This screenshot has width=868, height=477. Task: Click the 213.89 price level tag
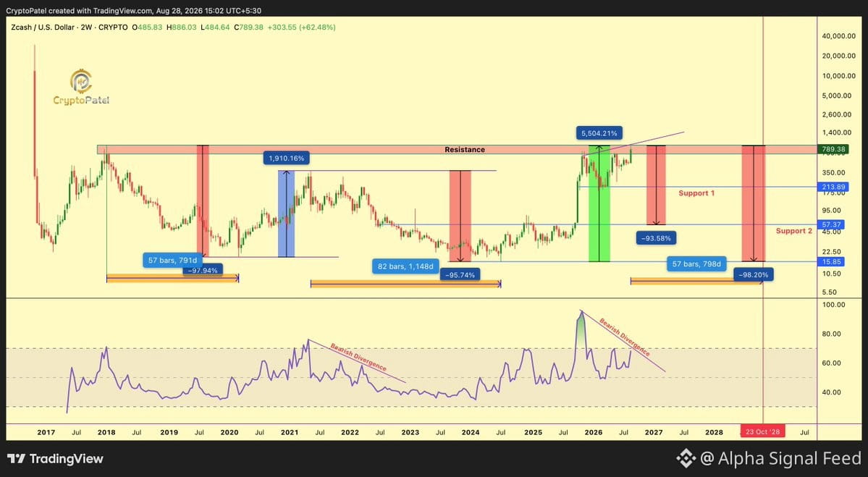pyautogui.click(x=832, y=187)
